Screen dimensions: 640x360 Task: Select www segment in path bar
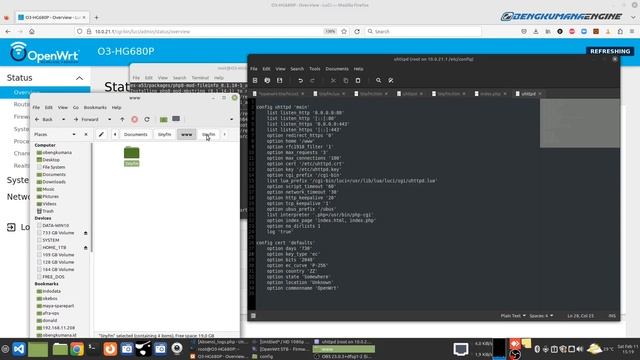(187, 134)
